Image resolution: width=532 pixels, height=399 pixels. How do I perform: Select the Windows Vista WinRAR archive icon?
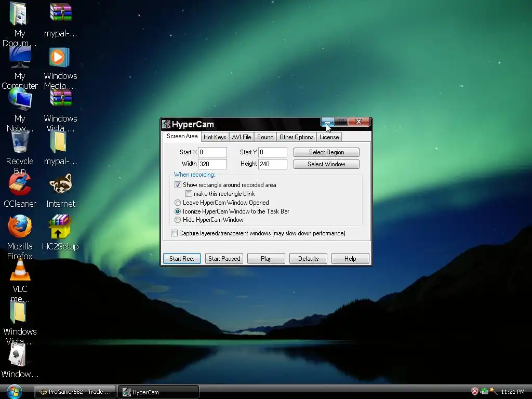61,98
